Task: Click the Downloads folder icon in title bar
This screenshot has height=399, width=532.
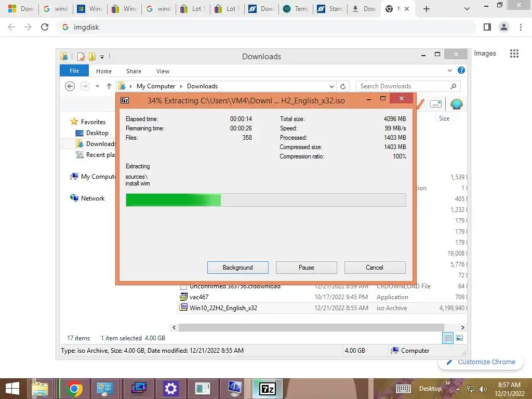Action: point(64,56)
